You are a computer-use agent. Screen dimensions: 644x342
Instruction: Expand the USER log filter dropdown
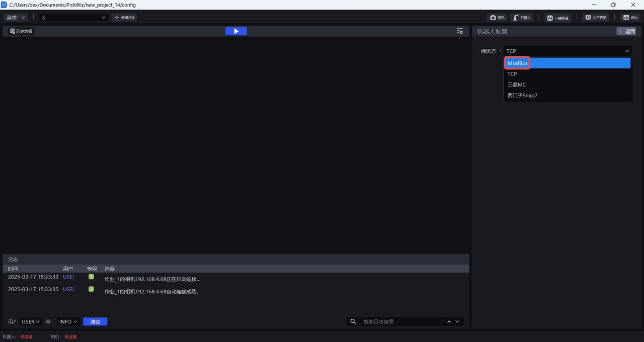coord(31,322)
